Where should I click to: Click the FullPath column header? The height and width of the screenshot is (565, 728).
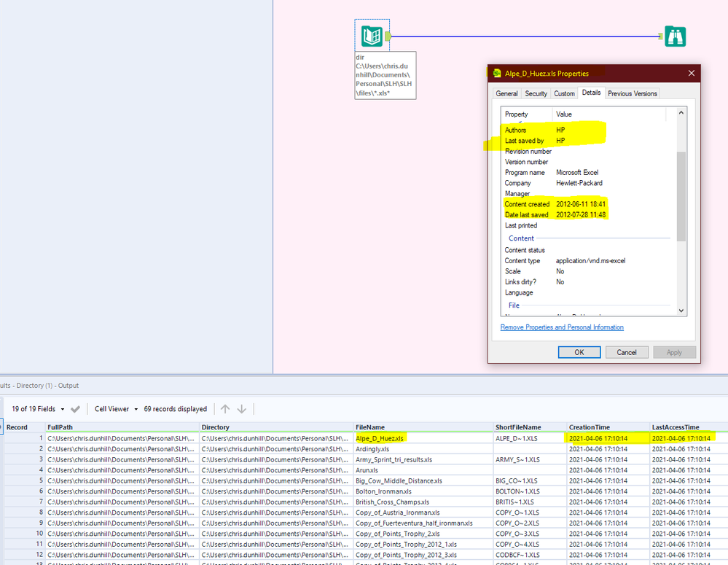coord(122,427)
